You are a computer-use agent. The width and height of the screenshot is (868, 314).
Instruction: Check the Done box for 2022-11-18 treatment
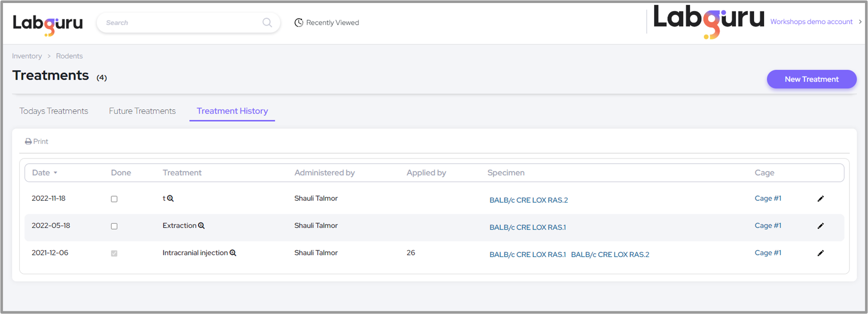pyautogui.click(x=114, y=199)
